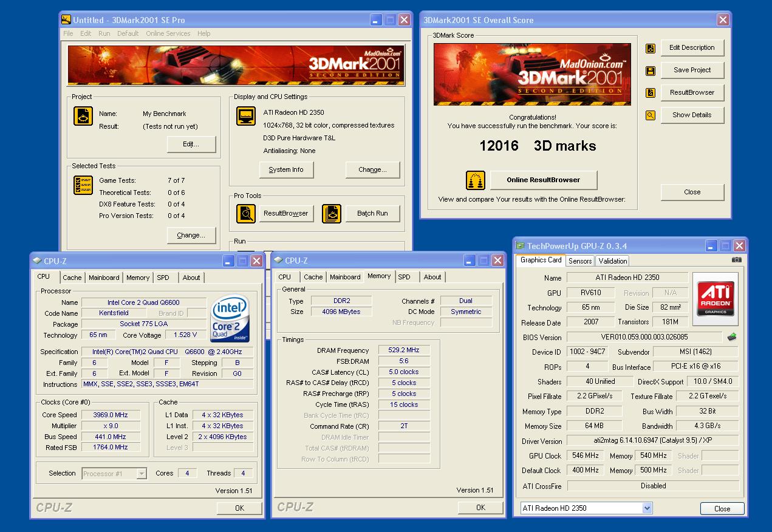The image size is (772, 532).
Task: Click Display and CPU Settings monitor icon
Action: 246,116
